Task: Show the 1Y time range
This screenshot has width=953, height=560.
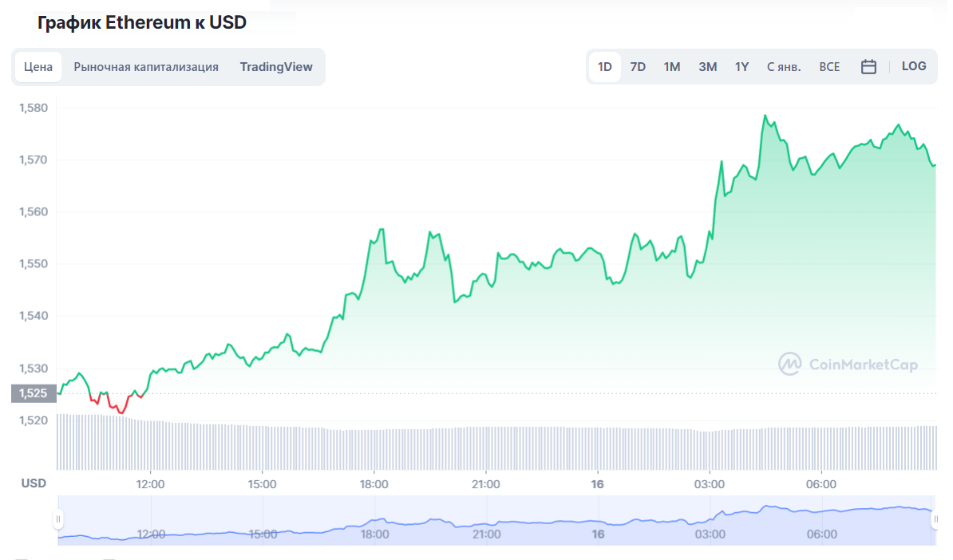Action: coord(742,67)
